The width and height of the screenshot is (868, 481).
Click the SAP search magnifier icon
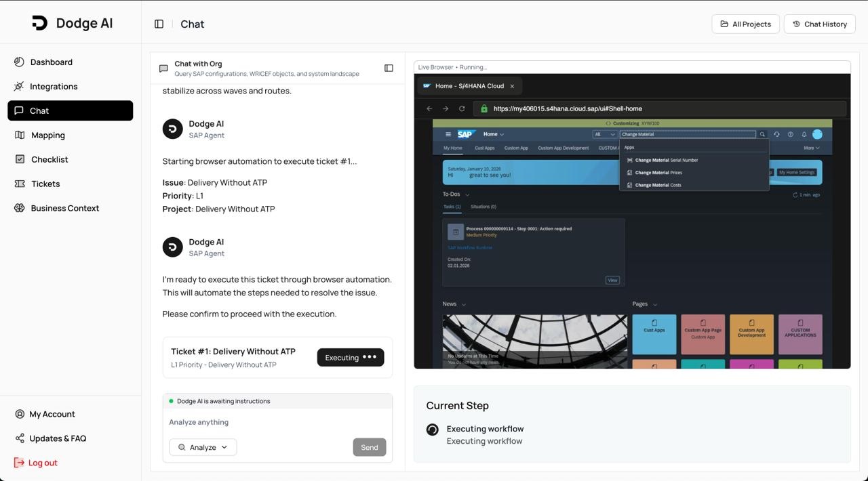click(762, 134)
